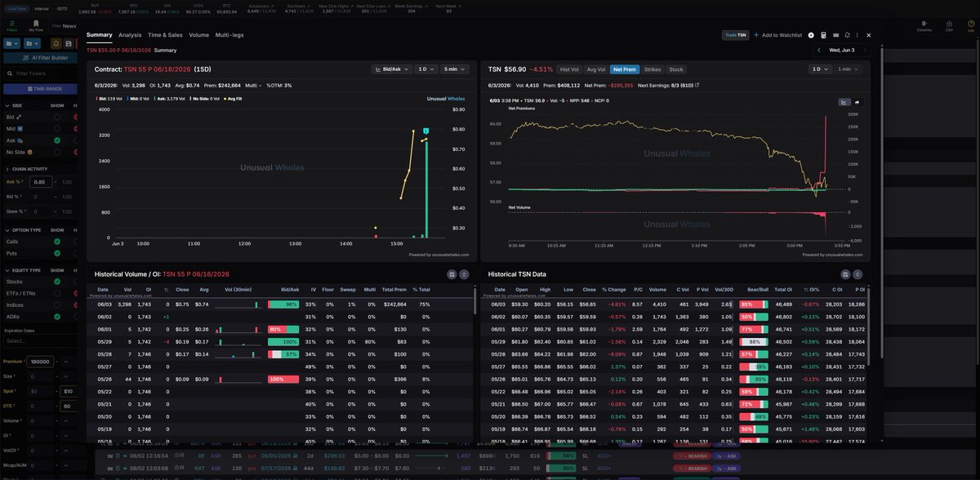
Task: Click the ticket icon next to calculator
Action: [x=836, y=35]
